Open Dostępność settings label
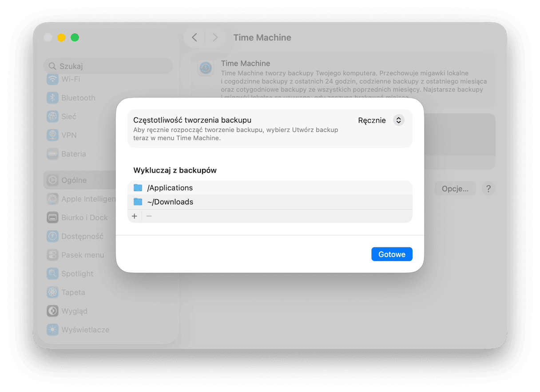This screenshot has height=392, width=540. pyautogui.click(x=82, y=237)
